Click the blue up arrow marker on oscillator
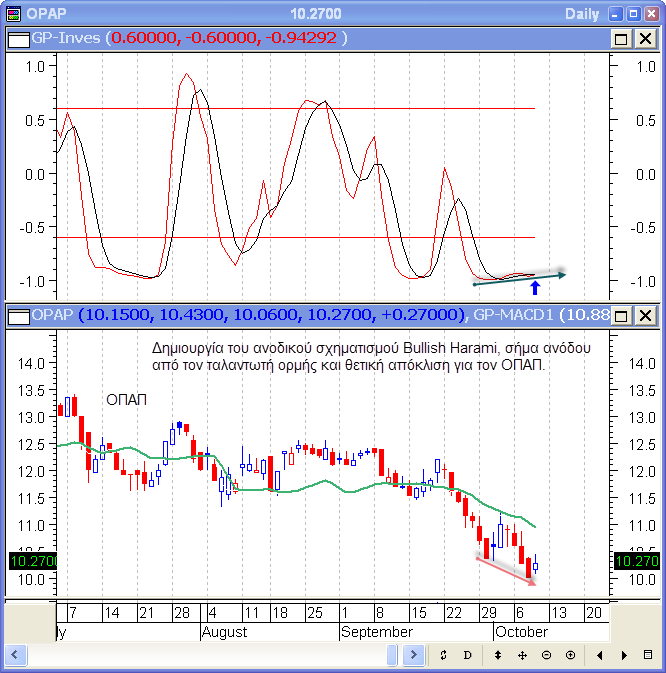The height and width of the screenshot is (673, 666). pyautogui.click(x=535, y=288)
